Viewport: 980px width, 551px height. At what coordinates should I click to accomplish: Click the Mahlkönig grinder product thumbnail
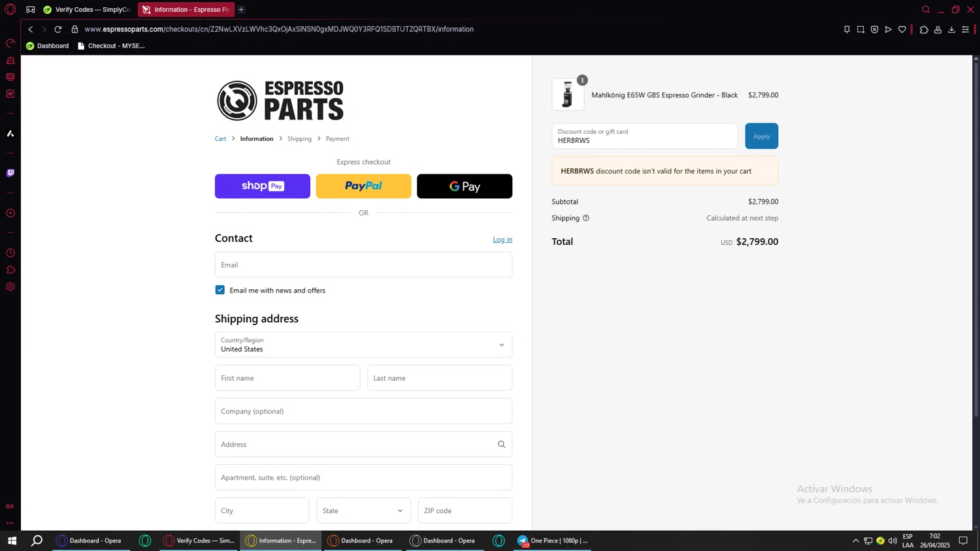[568, 95]
